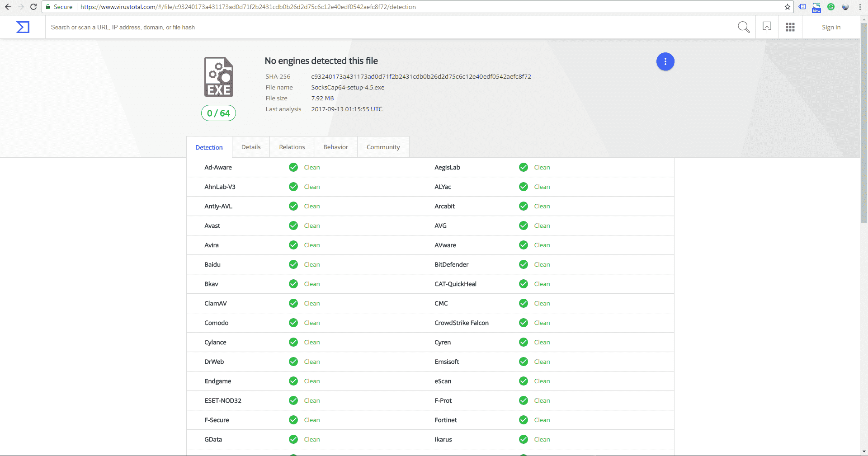This screenshot has width=868, height=456.
Task: Click the green Clean checkmark beside Avast
Action: (293, 226)
